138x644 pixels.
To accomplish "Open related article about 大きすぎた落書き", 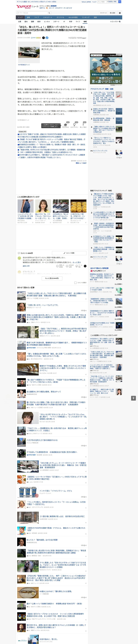I will pos(51,135).
